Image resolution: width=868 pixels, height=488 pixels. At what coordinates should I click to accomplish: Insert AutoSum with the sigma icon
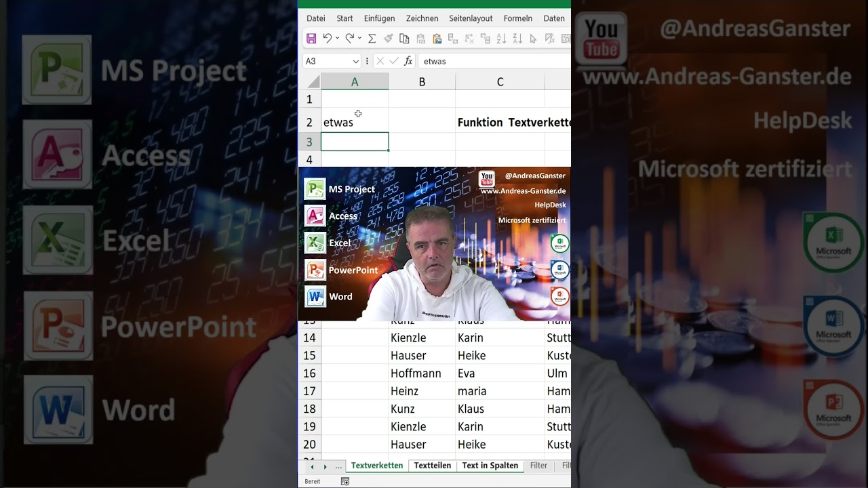372,39
